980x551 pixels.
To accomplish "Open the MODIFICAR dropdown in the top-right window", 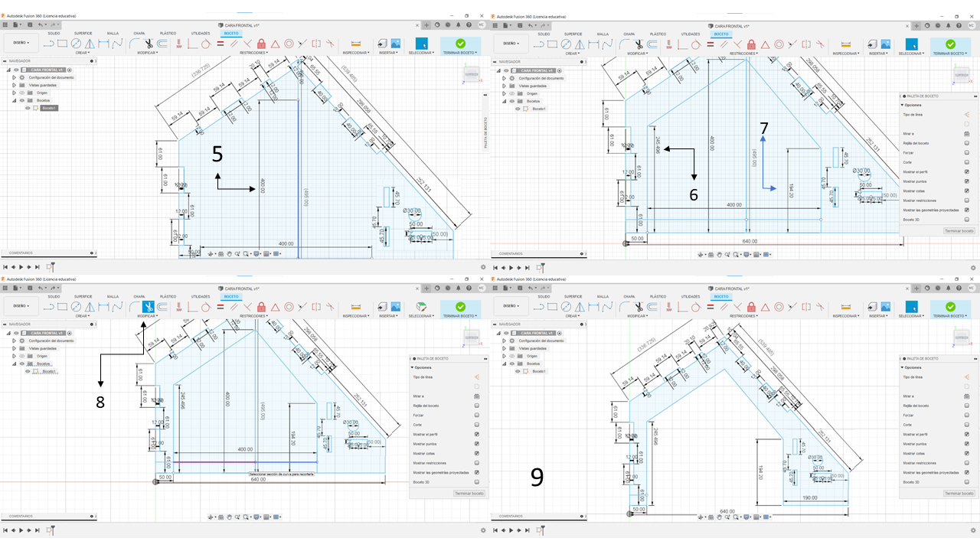I will coord(638,54).
